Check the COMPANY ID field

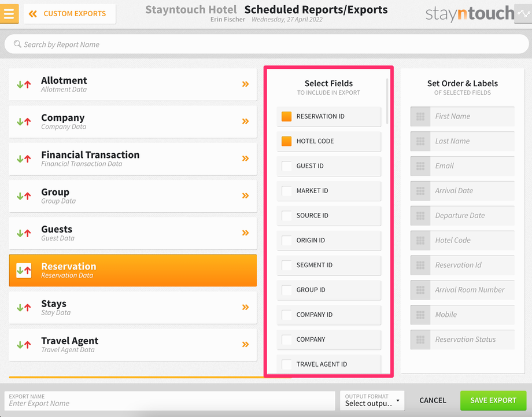286,315
